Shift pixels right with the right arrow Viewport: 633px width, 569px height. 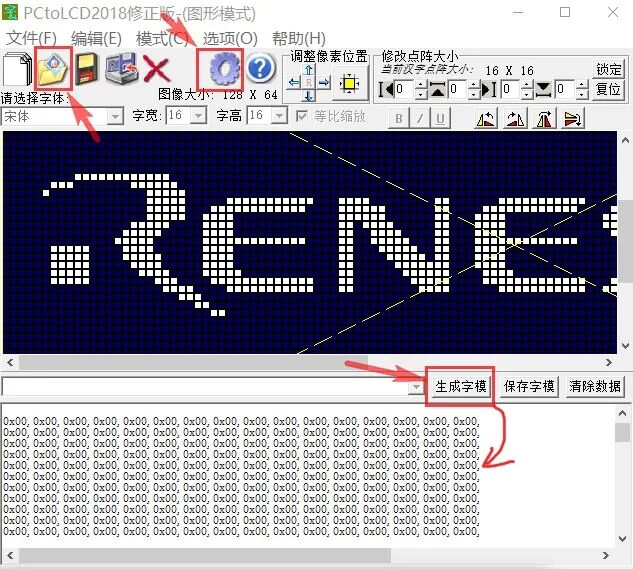coord(324,83)
